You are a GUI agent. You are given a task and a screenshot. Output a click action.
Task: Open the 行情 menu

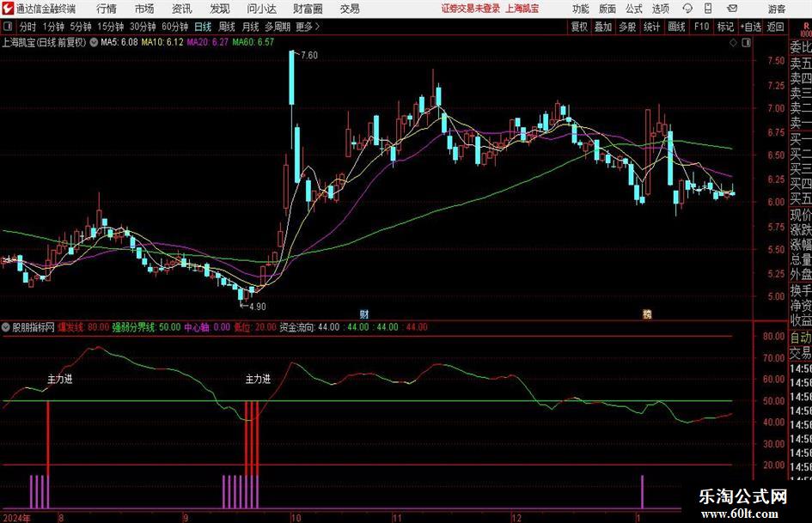(107, 9)
